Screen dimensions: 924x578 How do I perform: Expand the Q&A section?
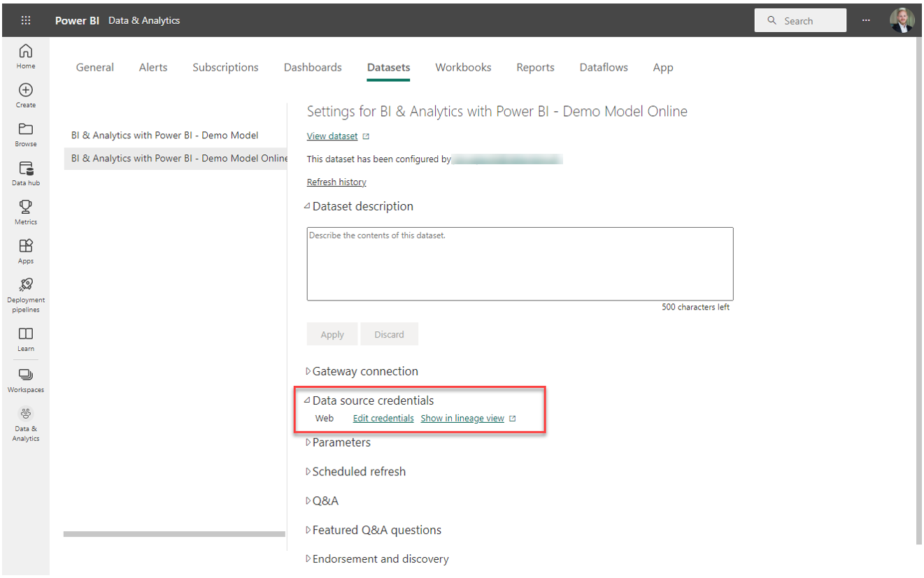[322, 501]
